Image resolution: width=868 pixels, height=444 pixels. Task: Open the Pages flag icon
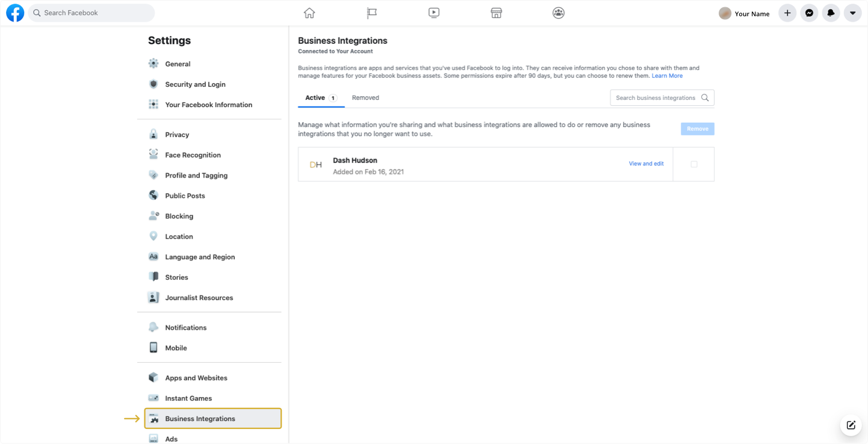click(372, 13)
